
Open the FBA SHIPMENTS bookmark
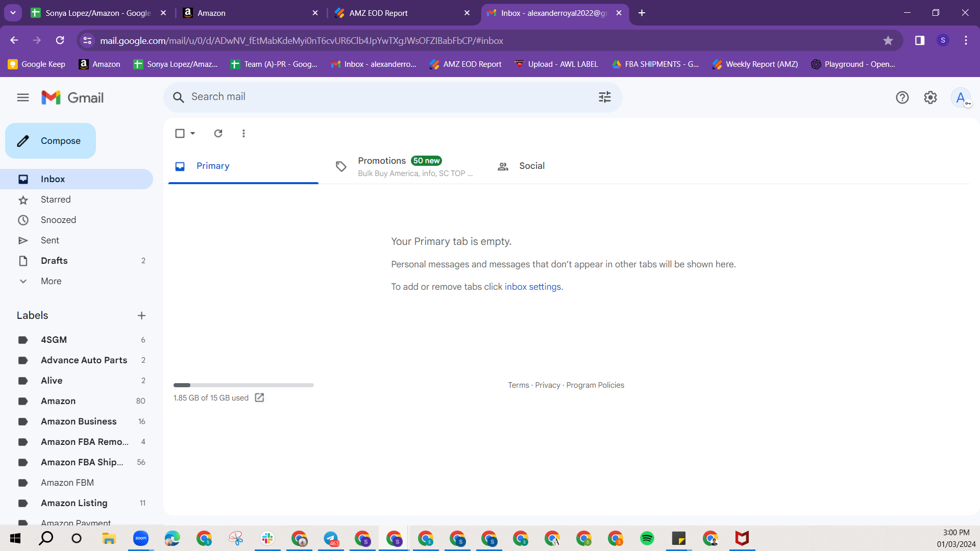click(655, 64)
